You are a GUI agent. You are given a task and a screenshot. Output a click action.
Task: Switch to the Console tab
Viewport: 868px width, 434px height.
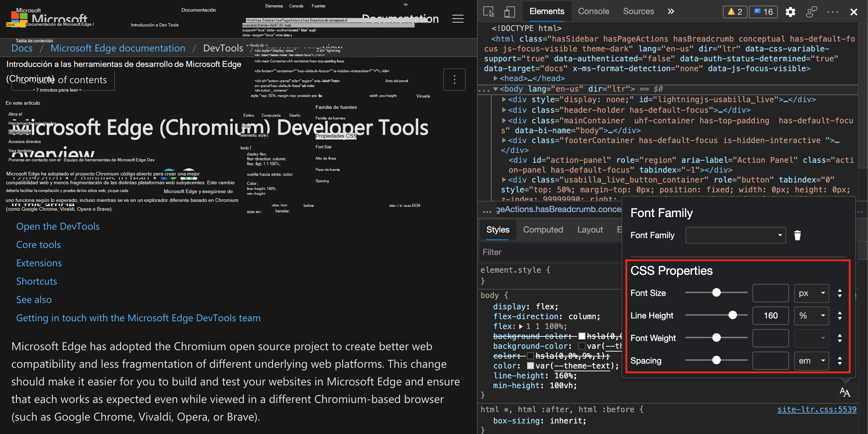(x=593, y=11)
